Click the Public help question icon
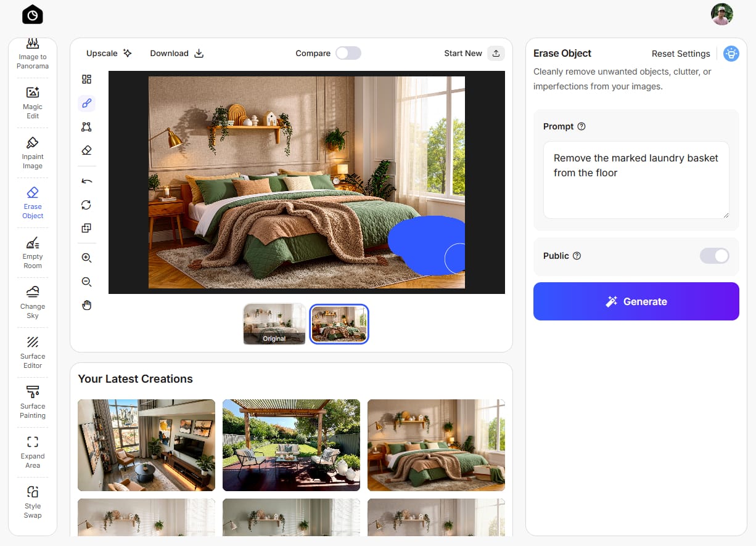The height and width of the screenshot is (546, 756). pyautogui.click(x=577, y=256)
